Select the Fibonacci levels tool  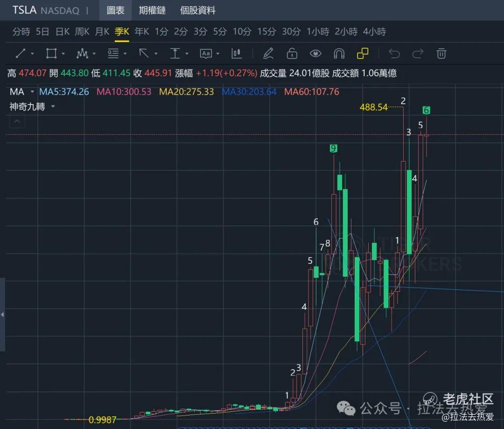[113, 53]
